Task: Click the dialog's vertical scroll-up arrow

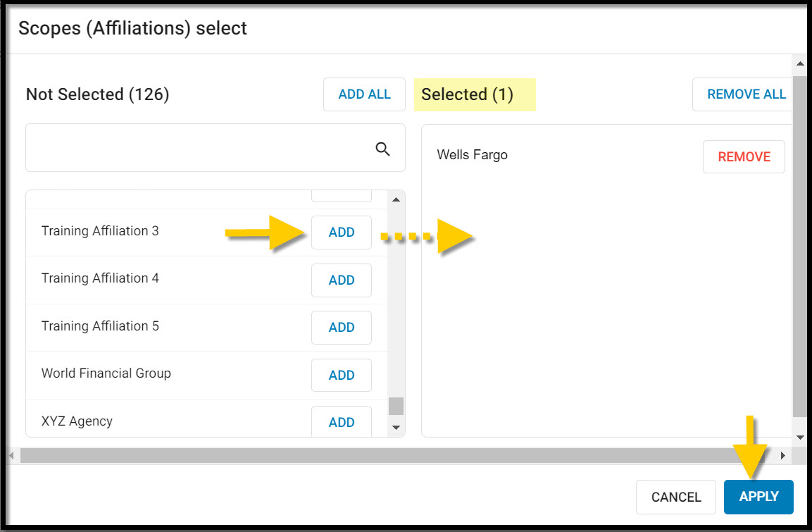Action: pyautogui.click(x=800, y=63)
